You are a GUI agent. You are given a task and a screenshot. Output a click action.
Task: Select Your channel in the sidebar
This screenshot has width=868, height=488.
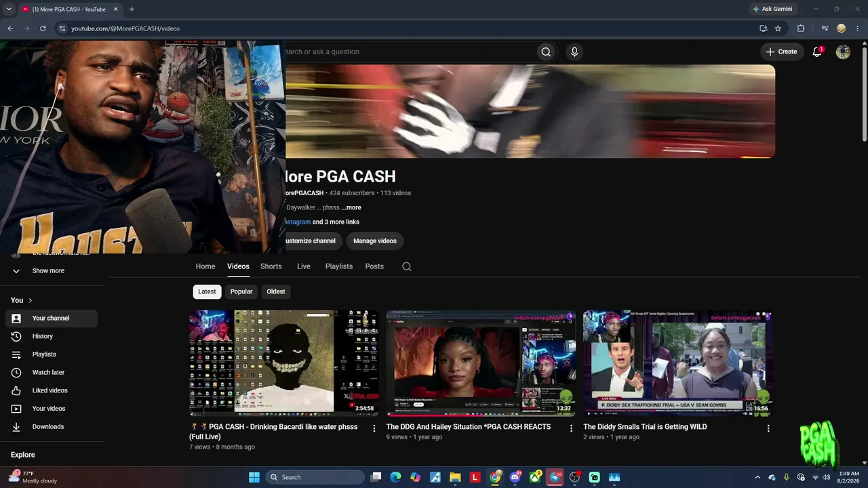coord(52,318)
